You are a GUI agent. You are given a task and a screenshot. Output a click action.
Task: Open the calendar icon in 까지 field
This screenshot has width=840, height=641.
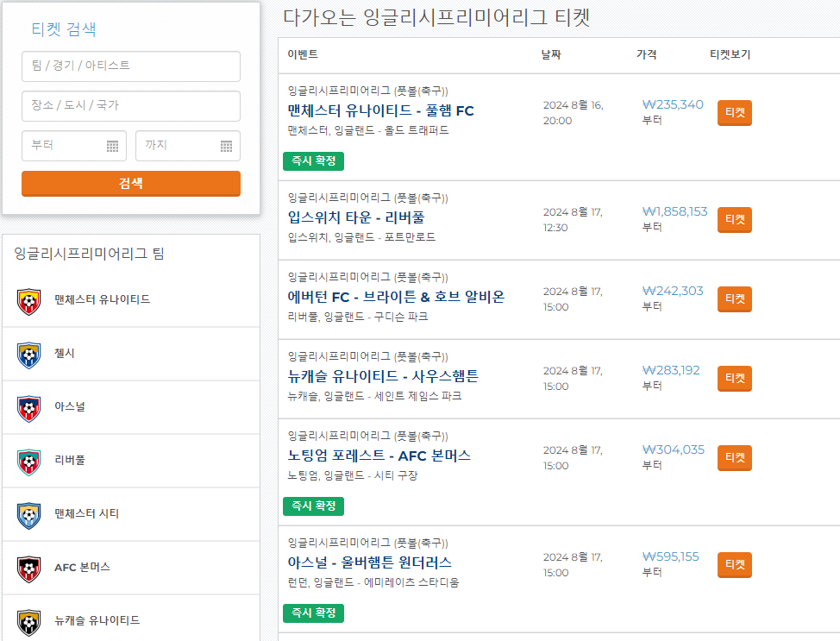coord(227,146)
